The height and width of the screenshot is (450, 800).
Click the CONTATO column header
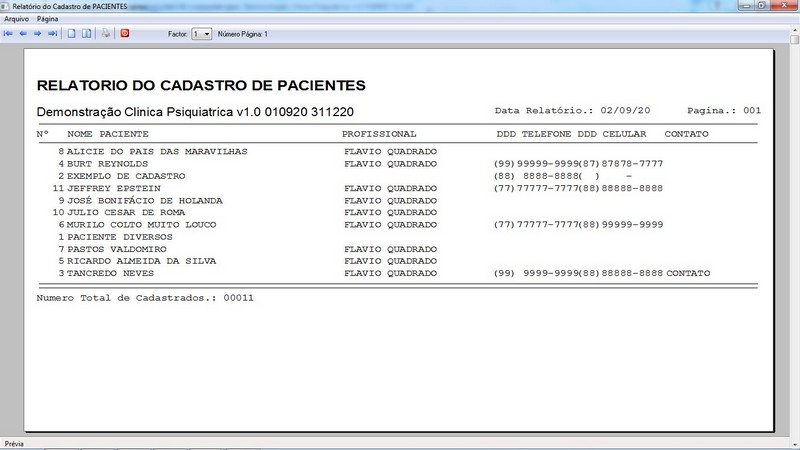click(x=686, y=134)
